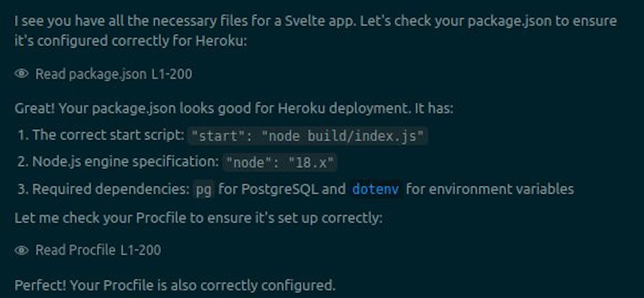Click the pg inline code chip

[203, 189]
